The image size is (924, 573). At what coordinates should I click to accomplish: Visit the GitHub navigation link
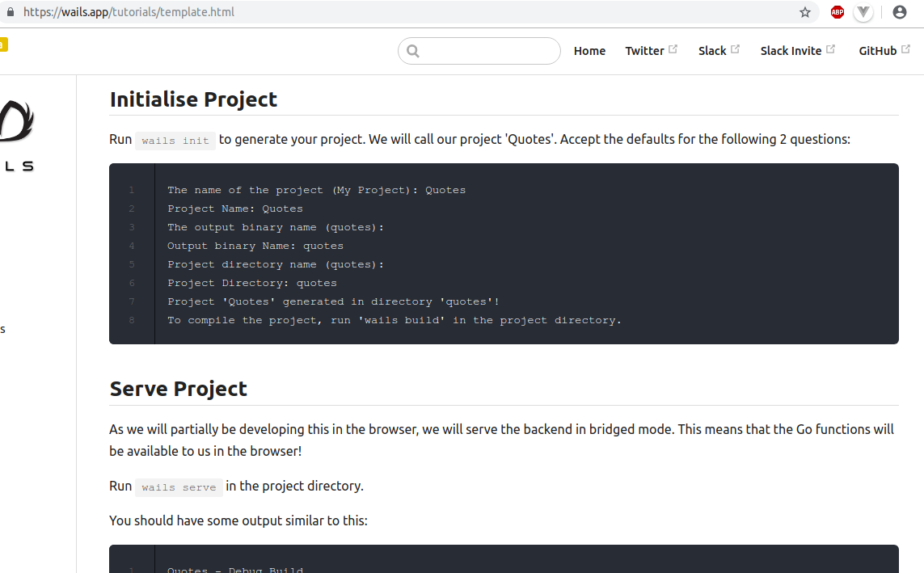[877, 51]
